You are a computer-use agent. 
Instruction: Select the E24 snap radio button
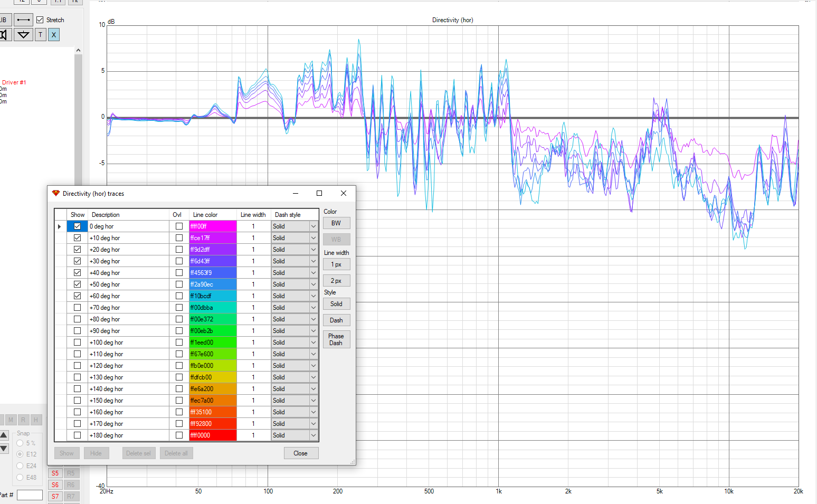[x=20, y=466]
